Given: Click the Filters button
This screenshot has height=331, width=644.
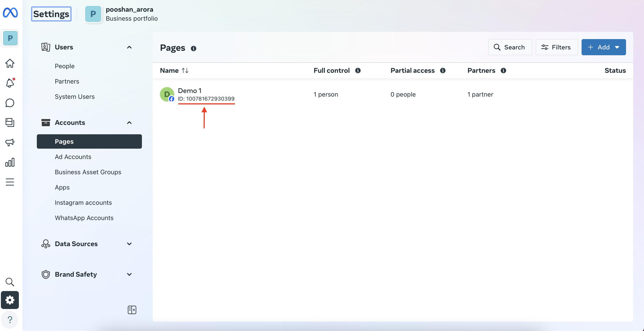Looking at the screenshot, I should click(556, 47).
